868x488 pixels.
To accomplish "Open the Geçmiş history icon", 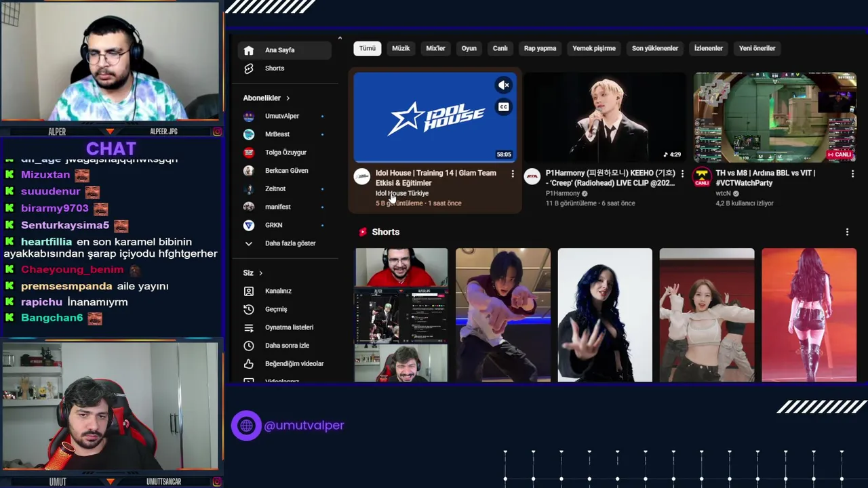I will (x=249, y=309).
